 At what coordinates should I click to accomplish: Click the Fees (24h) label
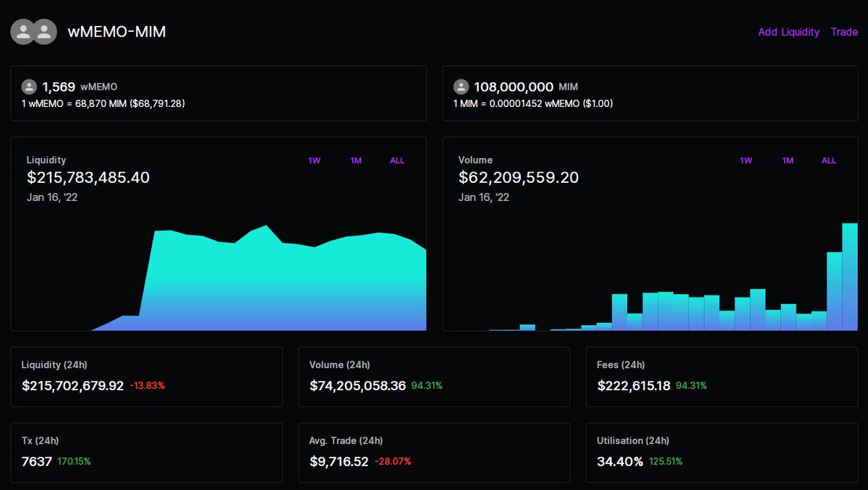coord(621,365)
